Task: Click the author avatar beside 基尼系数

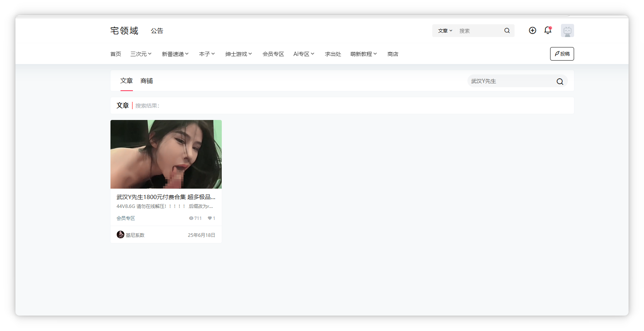Action: (121, 235)
